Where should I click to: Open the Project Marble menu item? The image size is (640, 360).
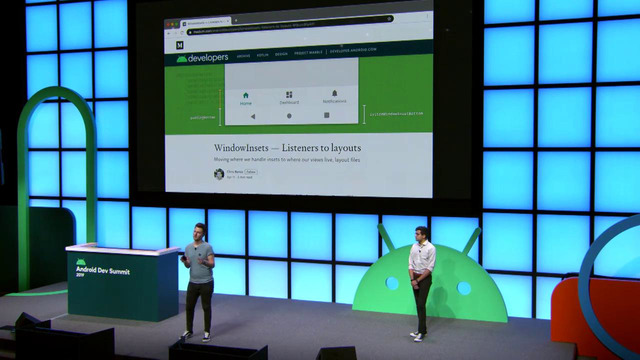308,53
